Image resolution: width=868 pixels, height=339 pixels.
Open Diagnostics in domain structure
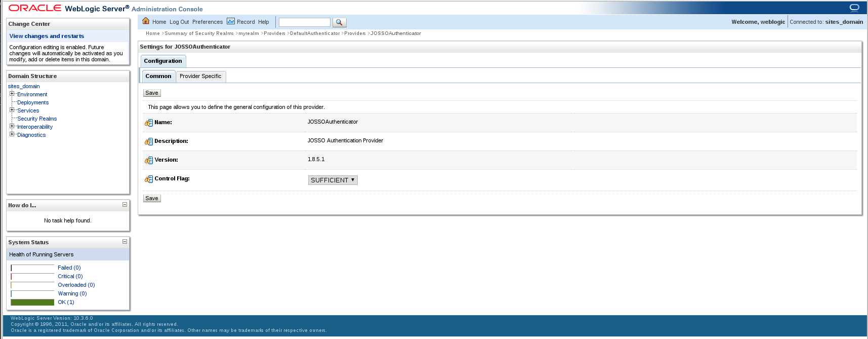click(x=31, y=135)
